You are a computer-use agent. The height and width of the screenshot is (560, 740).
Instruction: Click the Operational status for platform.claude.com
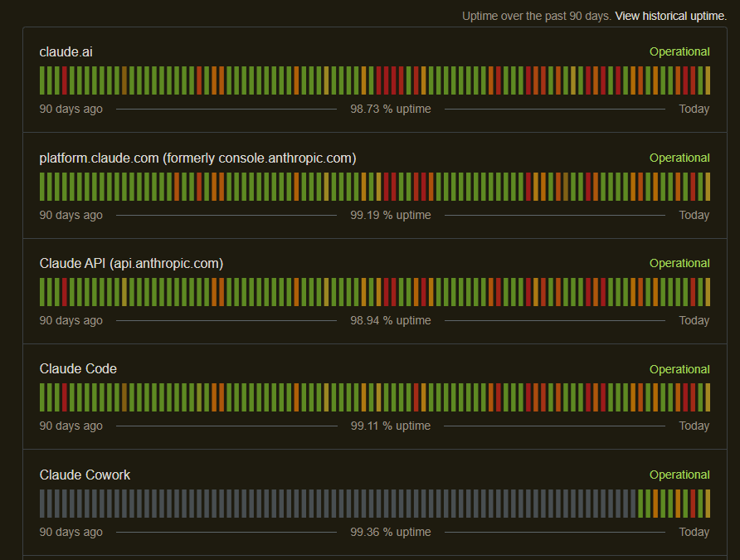point(679,158)
